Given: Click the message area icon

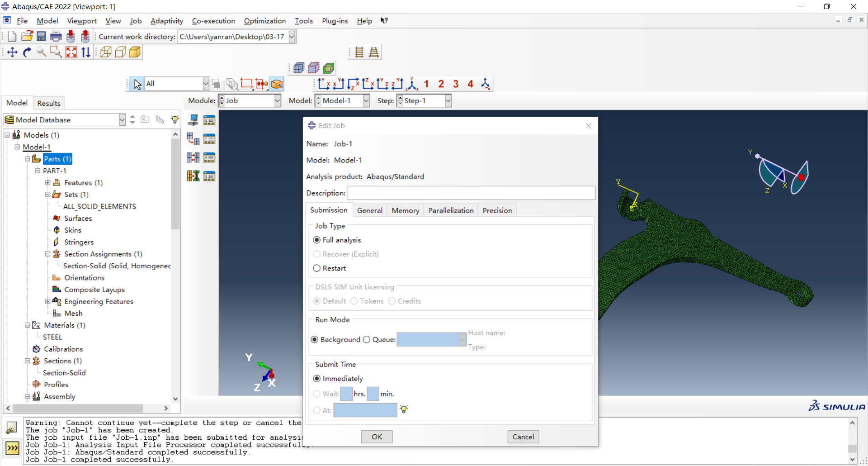Looking at the screenshot, I should tap(12, 428).
